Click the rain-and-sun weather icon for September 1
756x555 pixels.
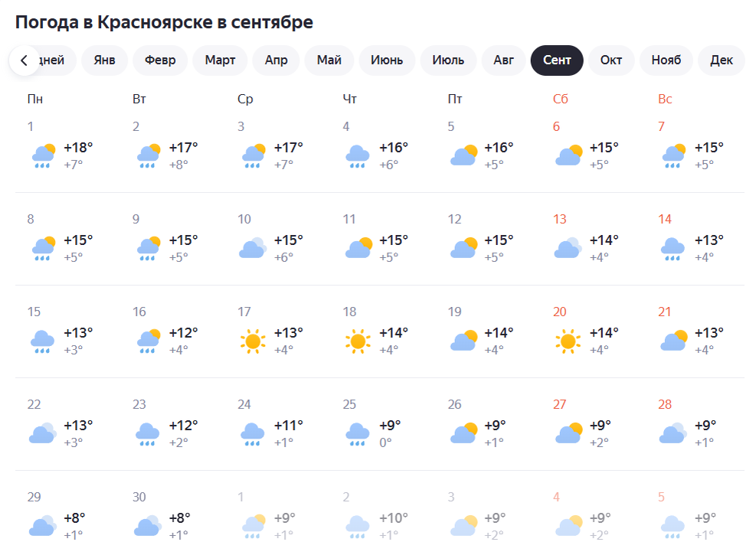point(43,155)
